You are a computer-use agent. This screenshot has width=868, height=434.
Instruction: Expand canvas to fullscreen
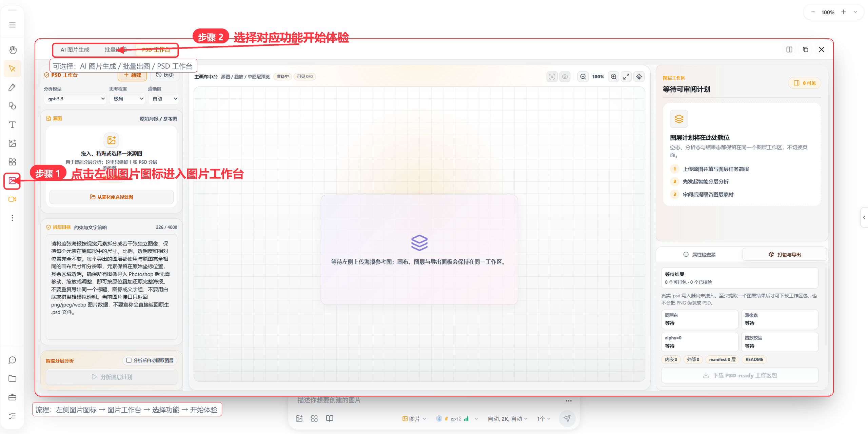pos(626,77)
